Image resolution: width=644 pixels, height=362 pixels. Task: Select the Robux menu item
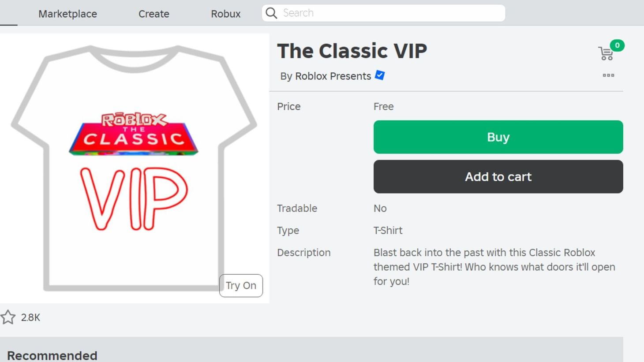click(225, 14)
